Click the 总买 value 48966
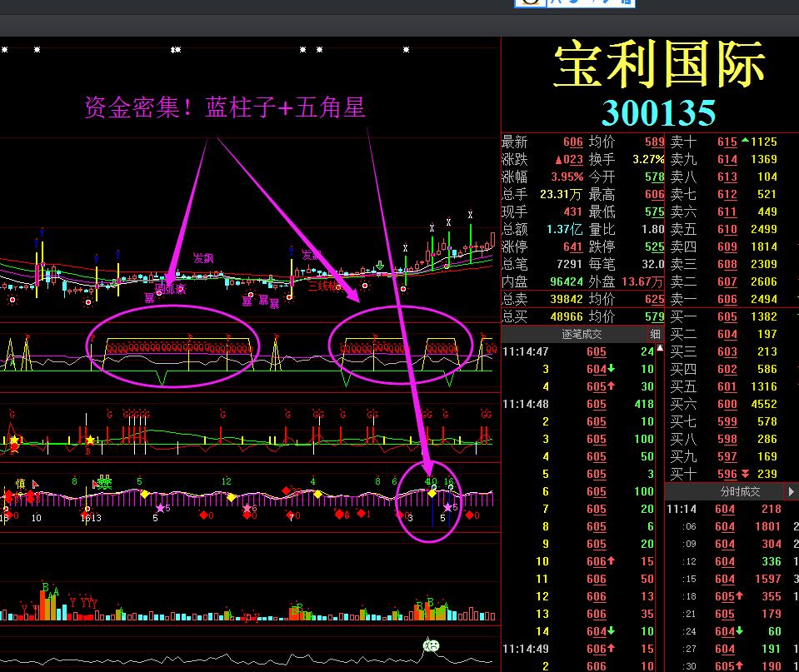Image resolution: width=799 pixels, height=672 pixels. coord(566,317)
